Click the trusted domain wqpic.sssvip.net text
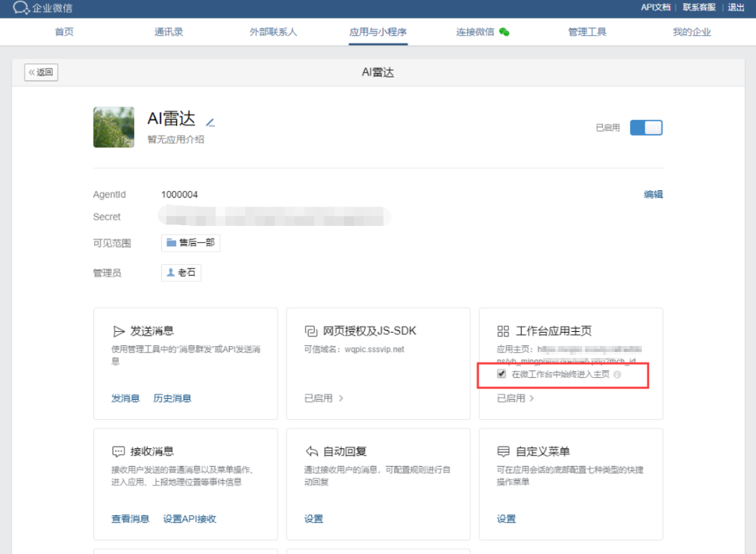Viewport: 756px width, 554px height. [374, 349]
